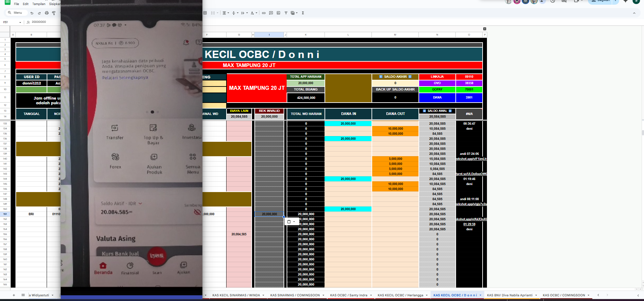Tap the Beranda home icon in the phone image

pos(103,266)
